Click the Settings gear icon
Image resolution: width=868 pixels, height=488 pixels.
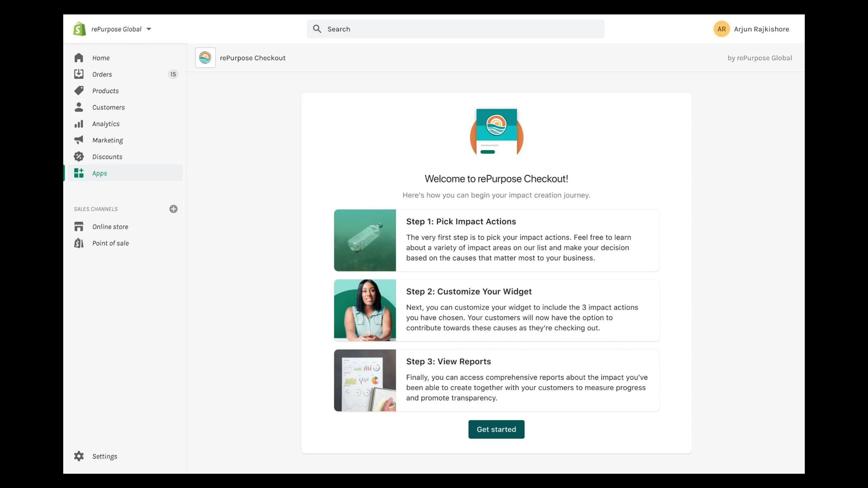pyautogui.click(x=79, y=456)
